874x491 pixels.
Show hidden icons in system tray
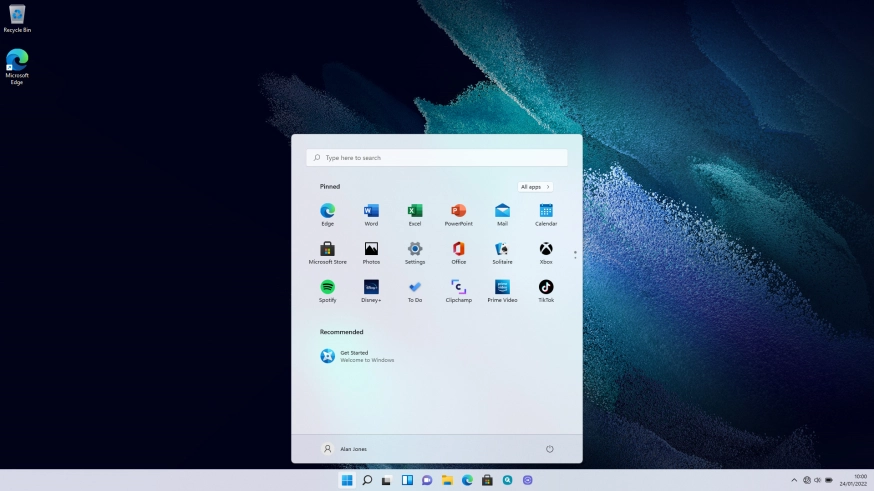coord(794,481)
